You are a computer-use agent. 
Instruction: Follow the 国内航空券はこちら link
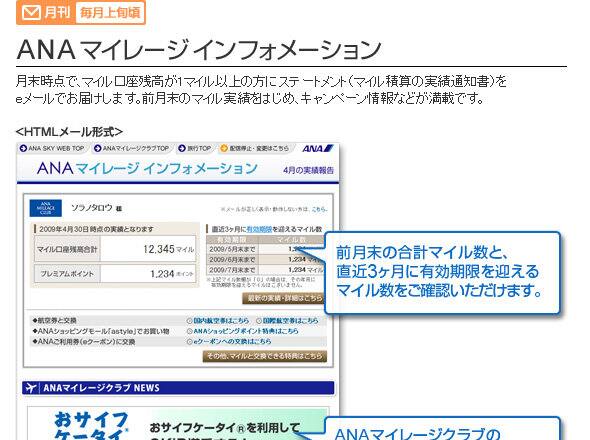[x=218, y=321]
